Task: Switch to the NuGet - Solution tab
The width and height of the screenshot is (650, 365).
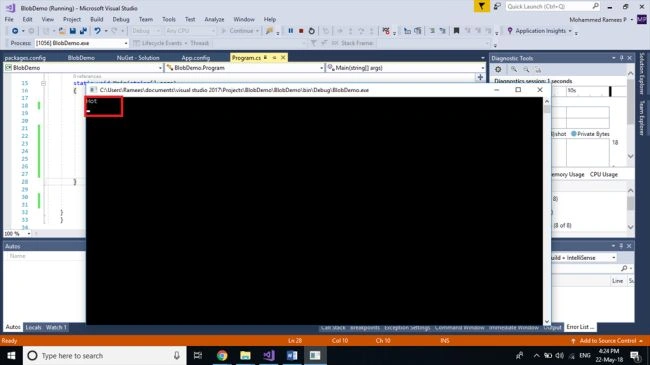Action: tap(138, 58)
